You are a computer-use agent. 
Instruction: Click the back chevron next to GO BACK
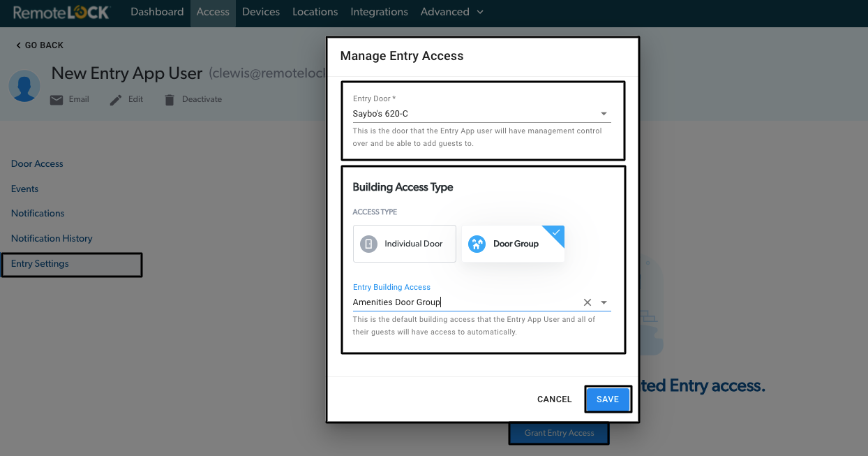click(17, 45)
